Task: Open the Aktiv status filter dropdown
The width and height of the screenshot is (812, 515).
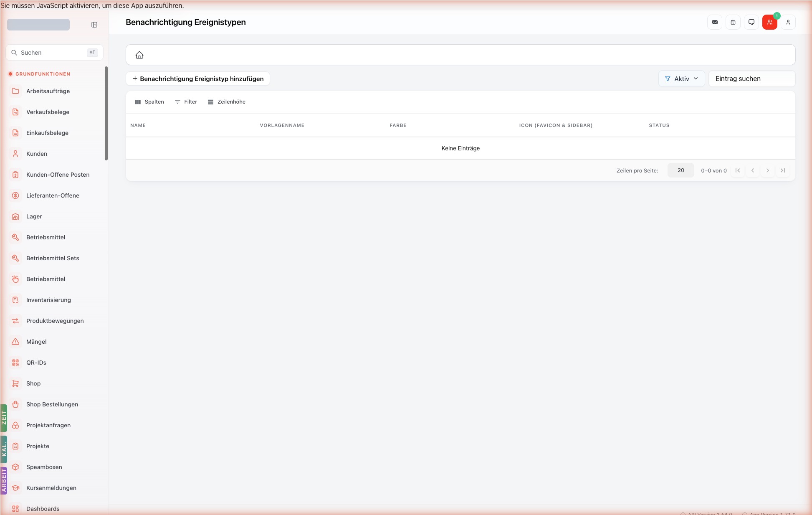Action: [681, 79]
